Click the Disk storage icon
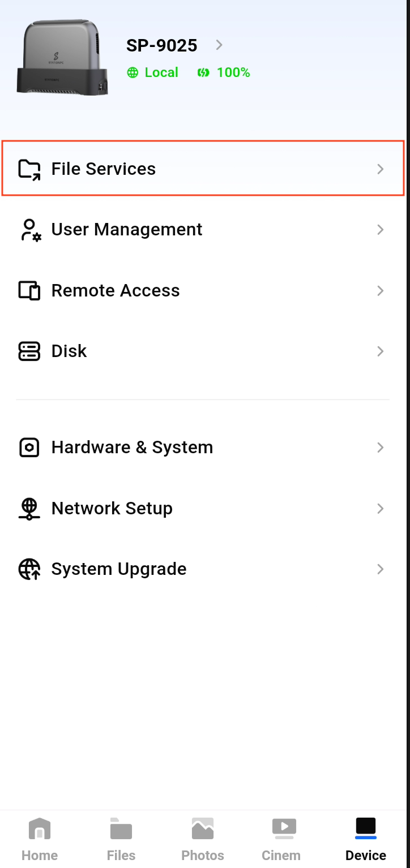 click(29, 351)
